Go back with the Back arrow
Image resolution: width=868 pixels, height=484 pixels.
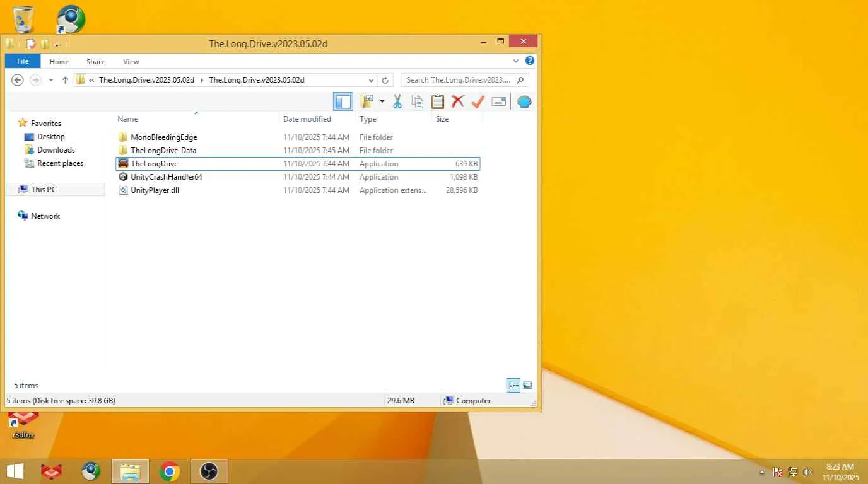[x=18, y=80]
